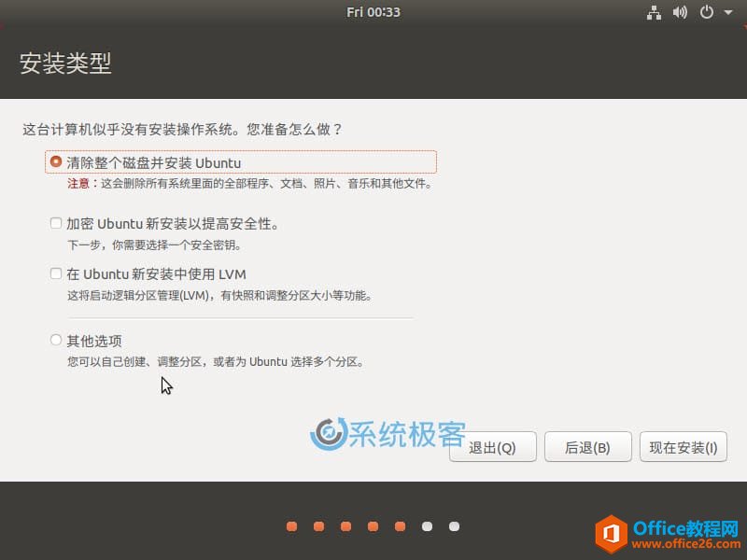Open the volume speaker icon in the top bar

pos(680,12)
